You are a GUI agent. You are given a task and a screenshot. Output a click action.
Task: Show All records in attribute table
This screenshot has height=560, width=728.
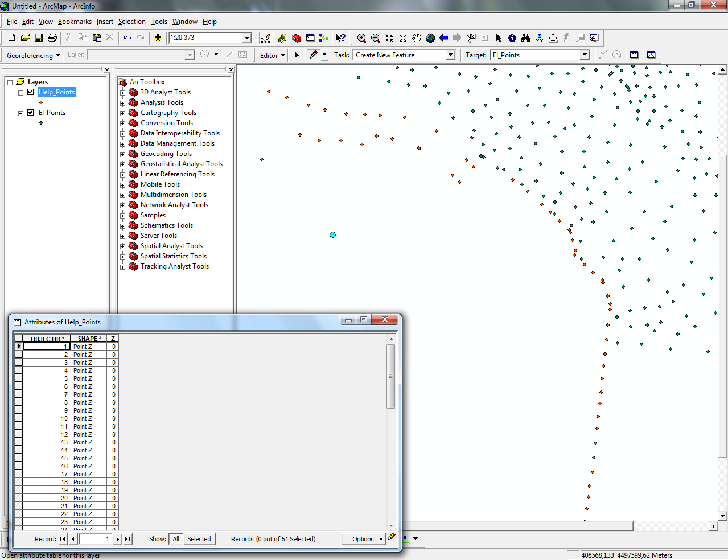(176, 539)
